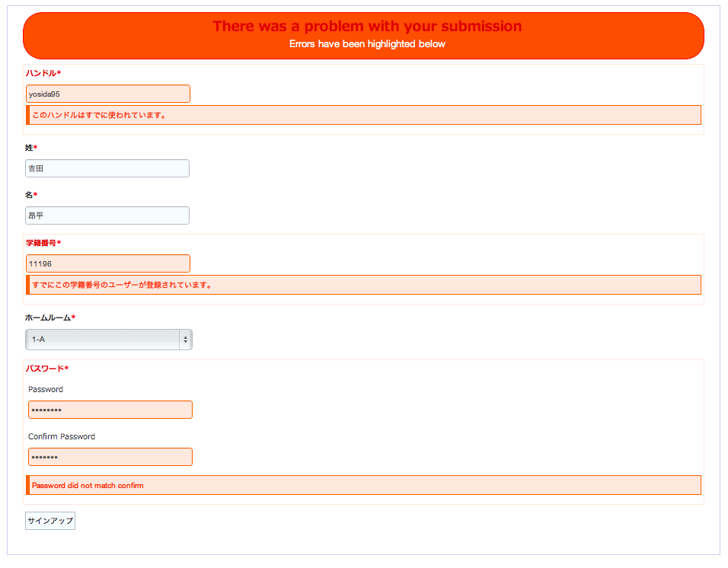Click the 学籍番号 input field containing 11196

107,263
